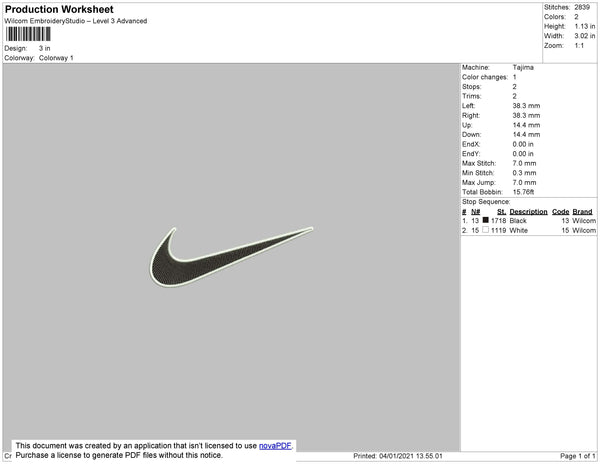Select the white color swatch for thread 1119
Viewport: 600px width, 464px height.
click(x=486, y=230)
